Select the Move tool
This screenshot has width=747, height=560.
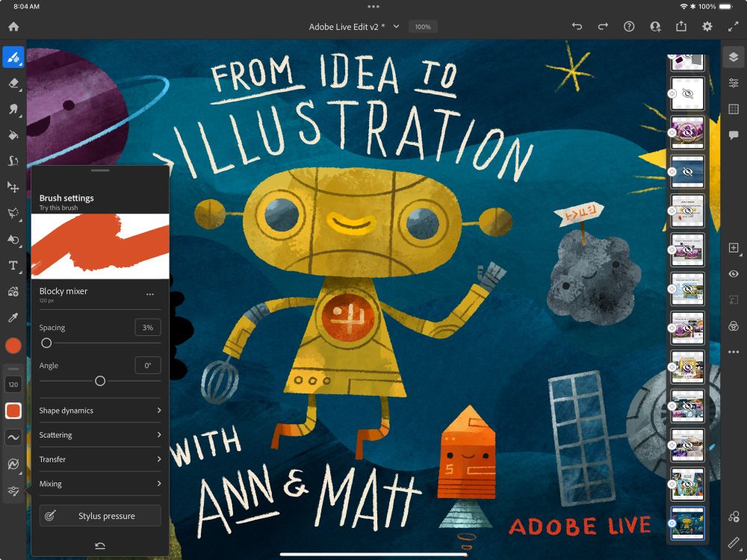click(x=13, y=187)
